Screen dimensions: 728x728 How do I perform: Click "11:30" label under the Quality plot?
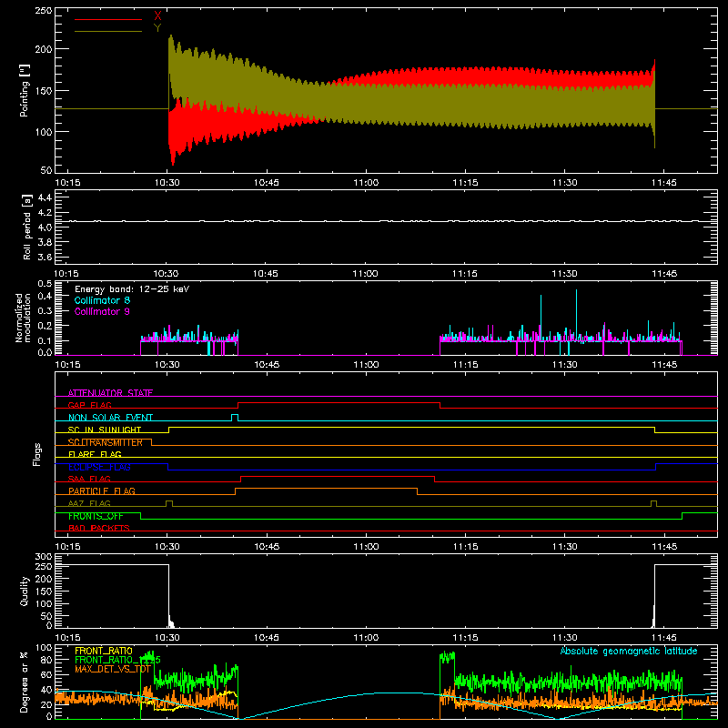pos(564,638)
